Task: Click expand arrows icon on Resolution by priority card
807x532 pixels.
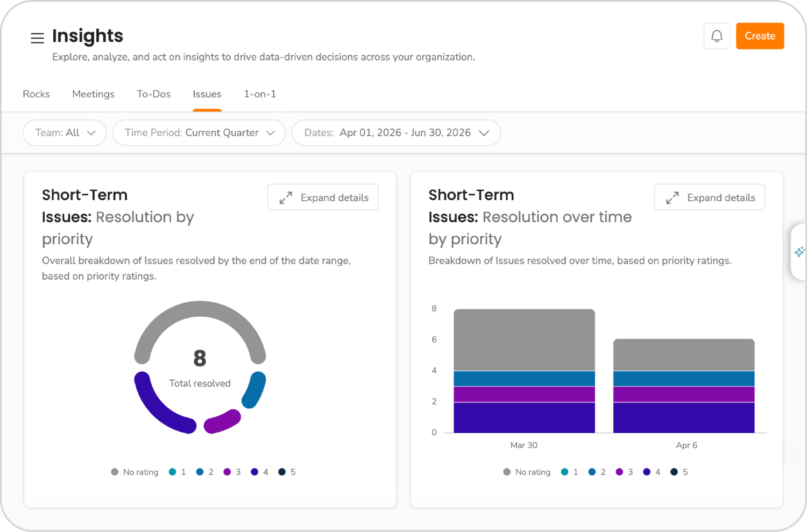Action: [286, 198]
